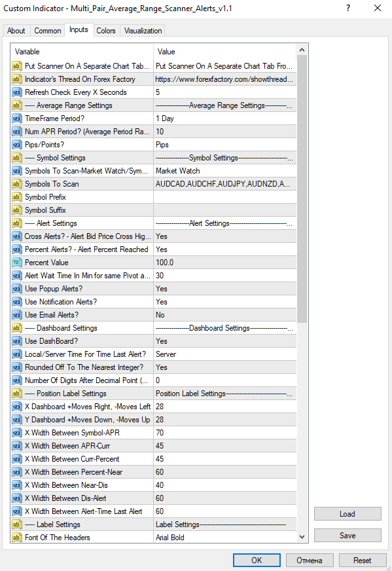Click the Reset button
Screen dimensions: 392x571
[x=363, y=560]
